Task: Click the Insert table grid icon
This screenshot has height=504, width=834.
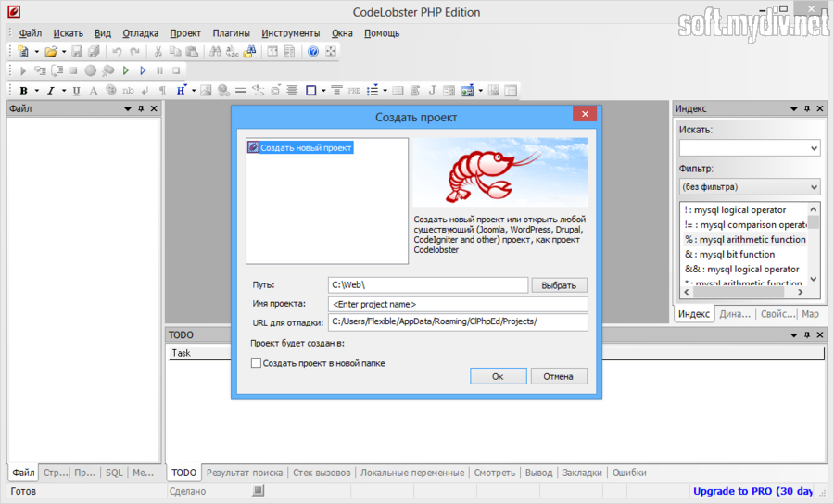Action: (x=398, y=91)
